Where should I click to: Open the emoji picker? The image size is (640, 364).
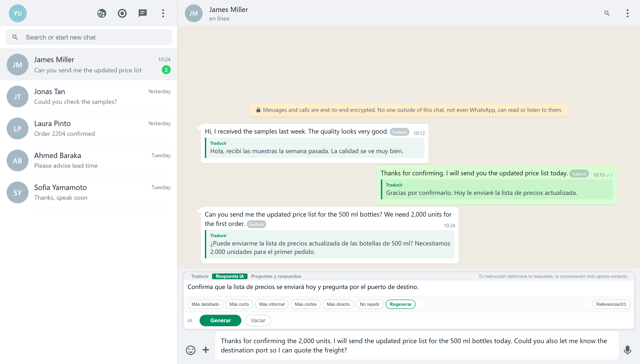190,350
